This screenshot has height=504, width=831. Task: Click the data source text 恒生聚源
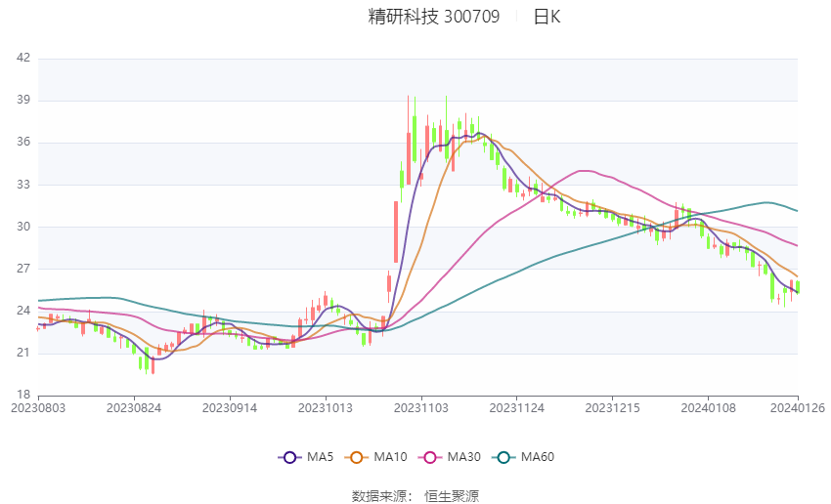tap(452, 496)
